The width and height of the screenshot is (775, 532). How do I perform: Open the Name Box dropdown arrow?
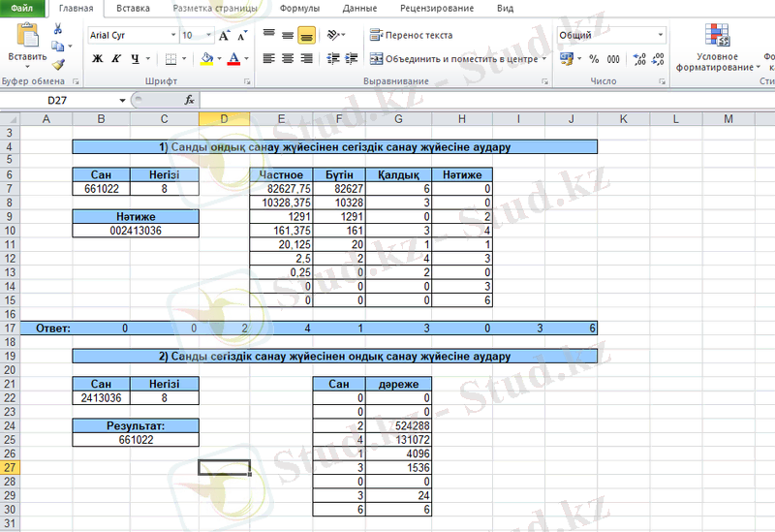point(123,100)
